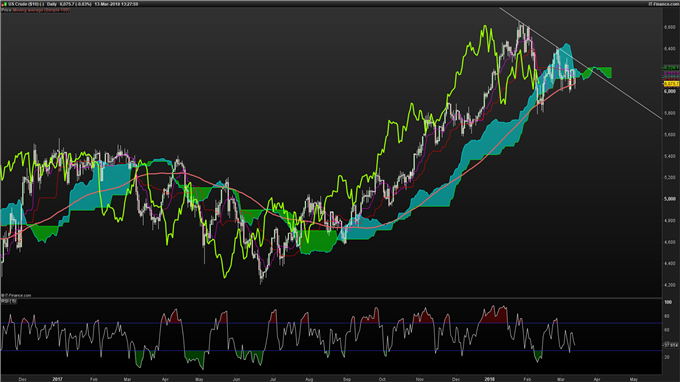The height and width of the screenshot is (382, 680).
Task: Click the 5,000 level on price axis
Action: [670, 199]
